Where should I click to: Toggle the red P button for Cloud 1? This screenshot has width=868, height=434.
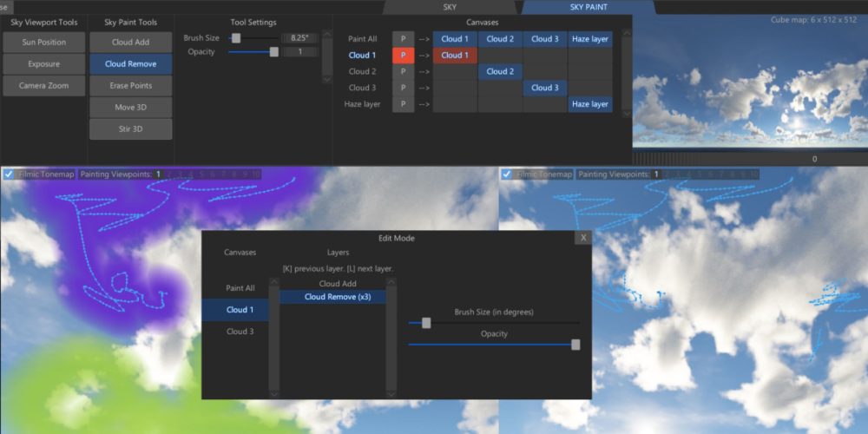(403, 55)
